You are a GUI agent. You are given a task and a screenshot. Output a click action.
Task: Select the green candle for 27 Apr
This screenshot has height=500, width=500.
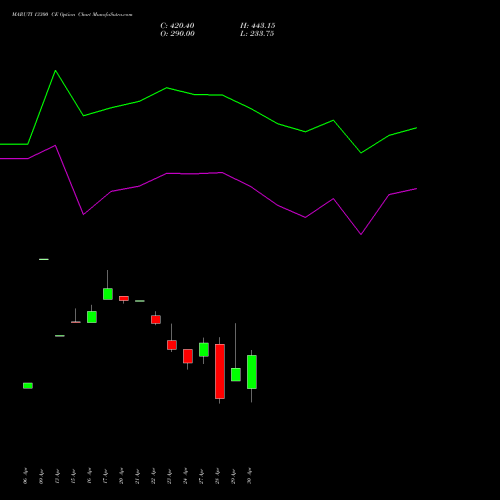click(x=204, y=350)
